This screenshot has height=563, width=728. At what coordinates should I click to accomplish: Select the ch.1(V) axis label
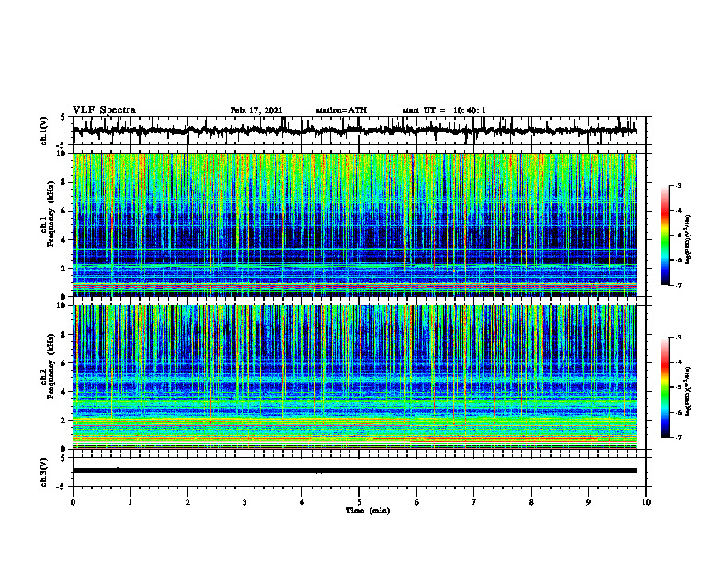pos(43,131)
